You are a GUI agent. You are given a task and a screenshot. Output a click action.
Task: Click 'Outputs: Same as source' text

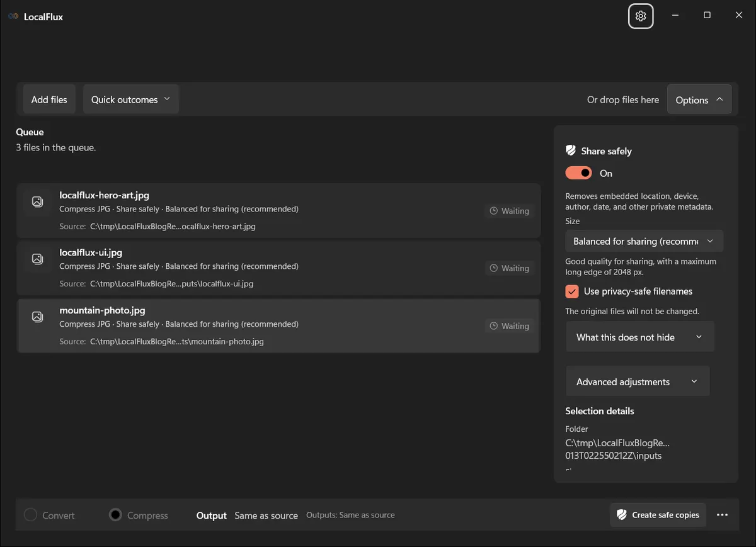[x=350, y=515]
